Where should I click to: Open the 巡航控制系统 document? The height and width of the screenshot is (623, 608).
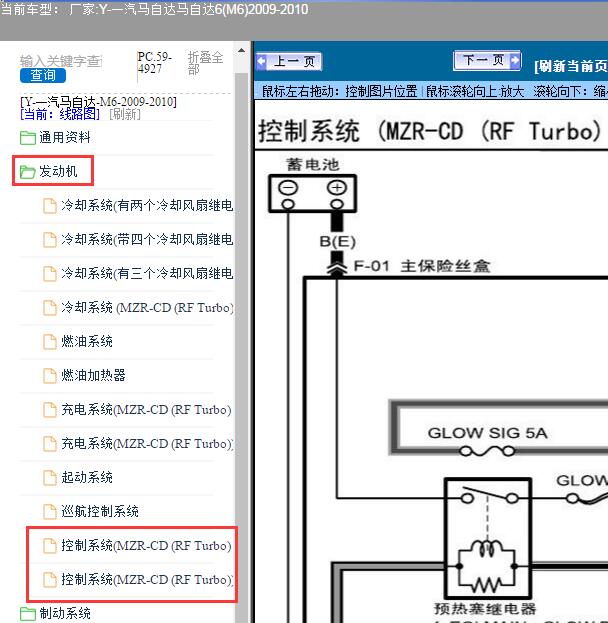(x=100, y=511)
